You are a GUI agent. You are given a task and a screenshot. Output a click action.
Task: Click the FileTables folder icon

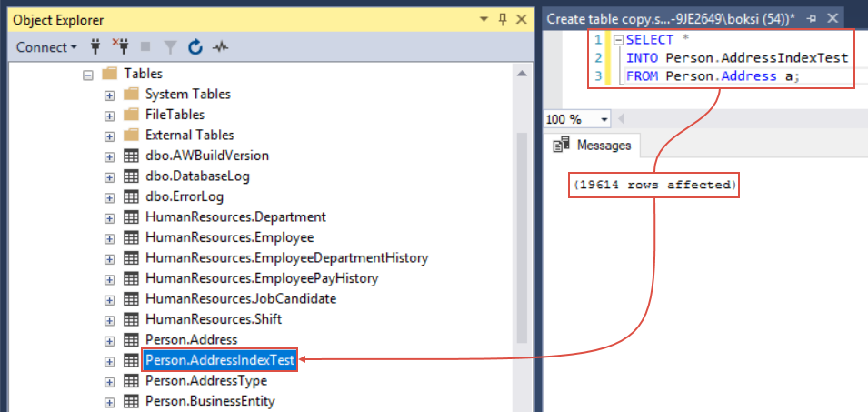click(x=131, y=115)
